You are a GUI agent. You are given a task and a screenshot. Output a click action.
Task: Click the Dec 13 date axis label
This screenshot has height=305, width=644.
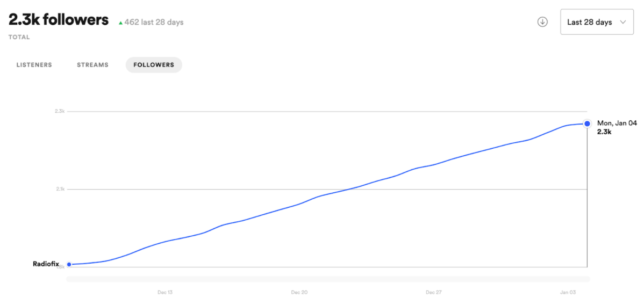click(164, 293)
